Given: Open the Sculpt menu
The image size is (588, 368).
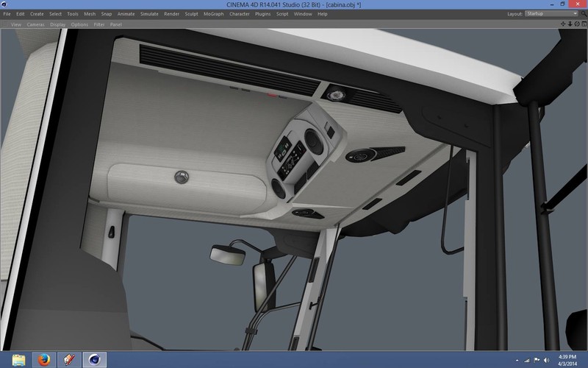Looking at the screenshot, I should tap(191, 14).
